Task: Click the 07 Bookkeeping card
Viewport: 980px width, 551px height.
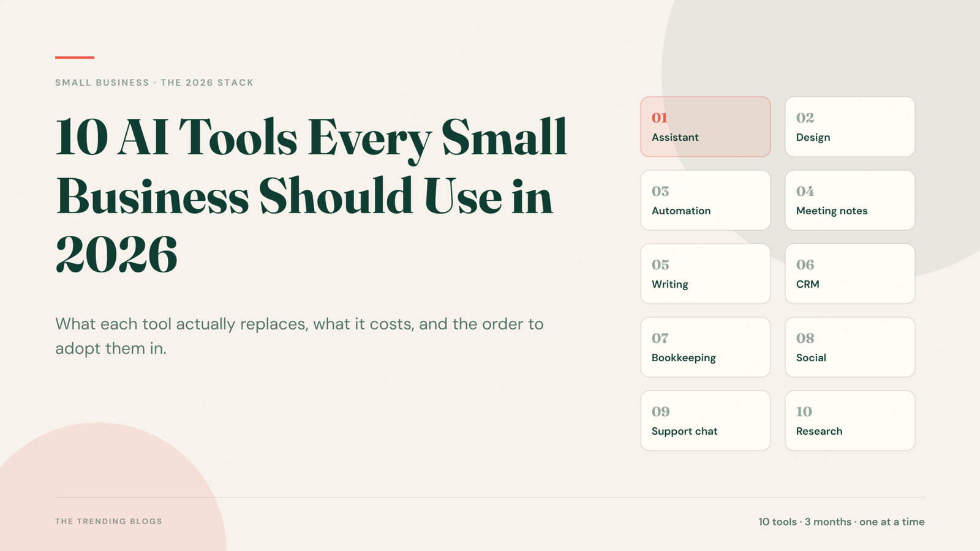Action: tap(706, 347)
